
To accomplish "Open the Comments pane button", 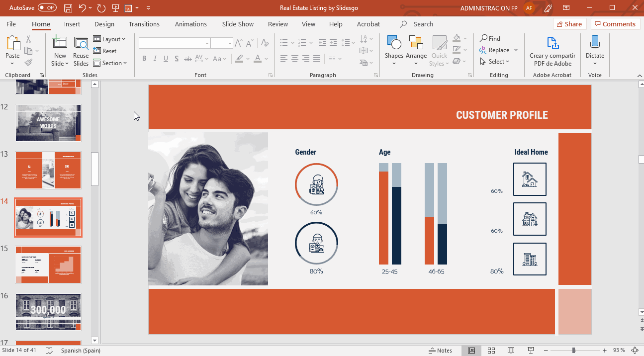I will point(615,24).
